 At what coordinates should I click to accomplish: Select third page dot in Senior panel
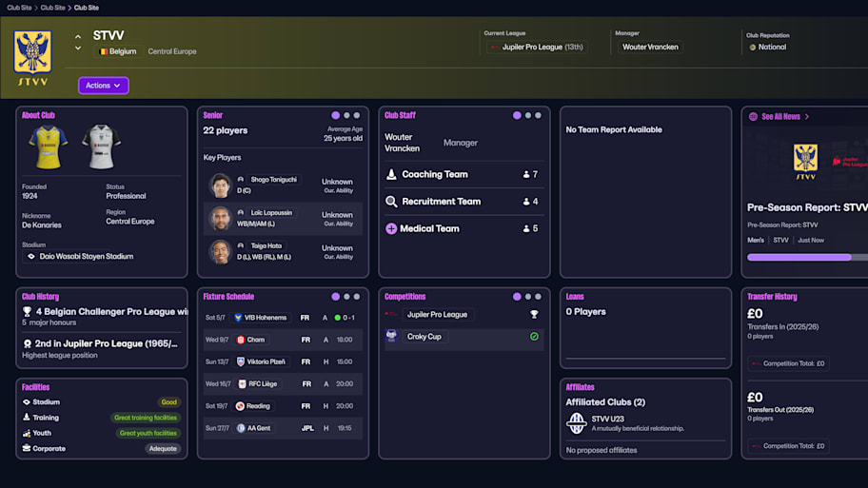point(357,115)
